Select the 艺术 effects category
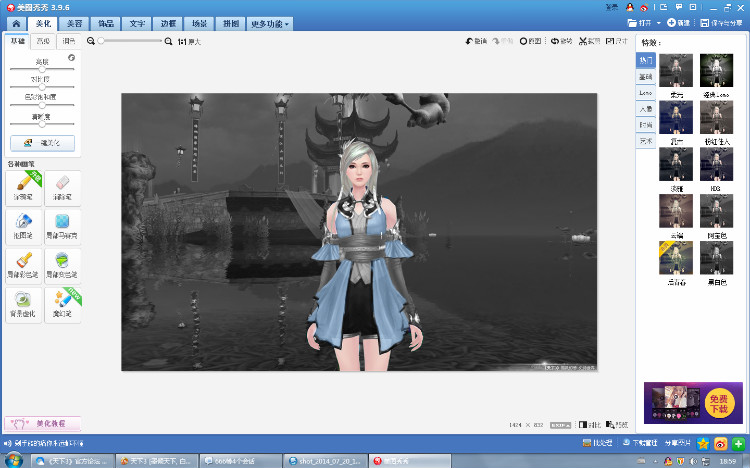Image resolution: width=750 pixels, height=468 pixels. click(646, 141)
